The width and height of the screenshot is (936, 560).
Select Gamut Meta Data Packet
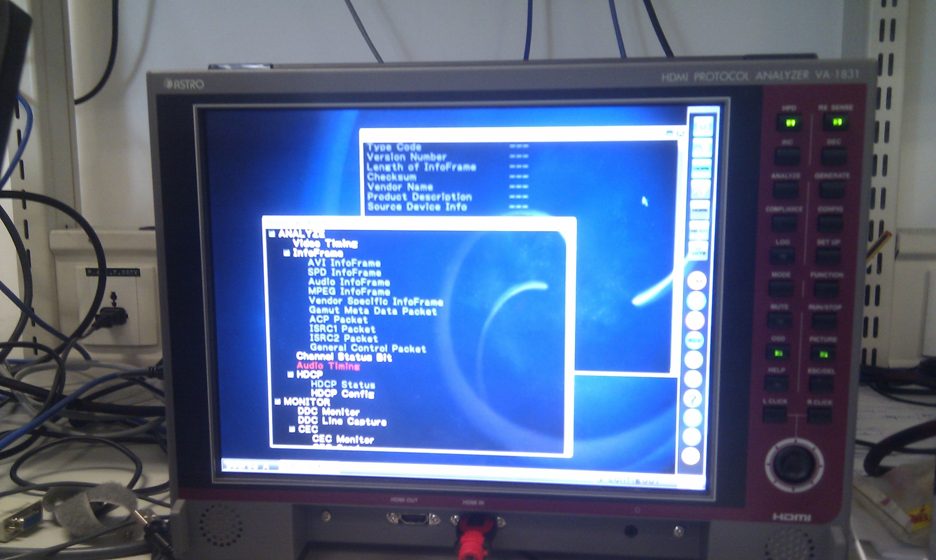[x=372, y=311]
